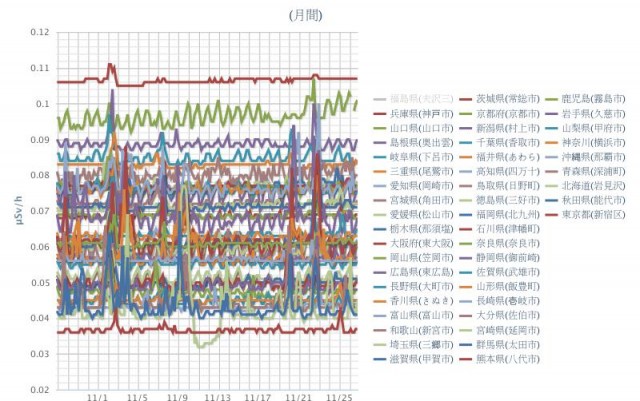Select the 栃木県(那須塩) legend entry
640x401 pixels.
(x=413, y=229)
